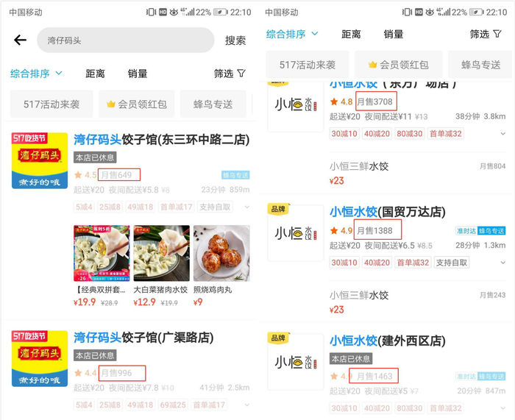Open the right screen's 筛选 funnel filter
Image resolution: width=515 pixels, height=420 pixels.
coord(486,34)
